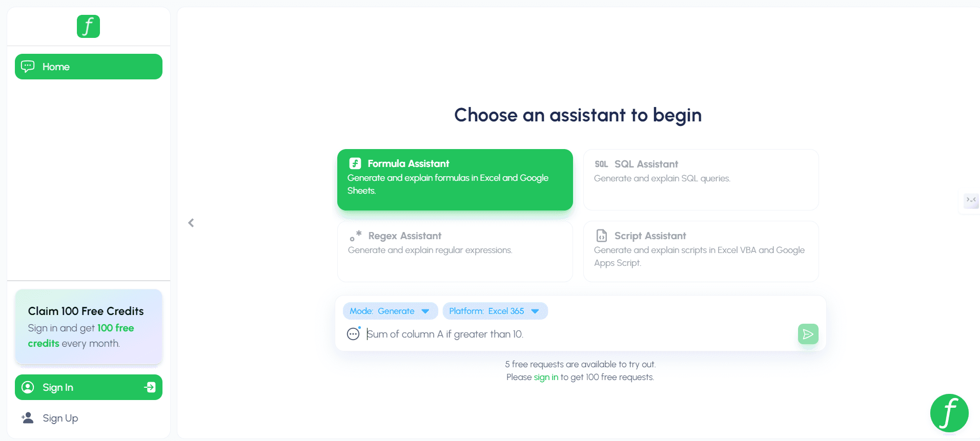
Task: Click the green Sign In button
Action: click(89, 387)
